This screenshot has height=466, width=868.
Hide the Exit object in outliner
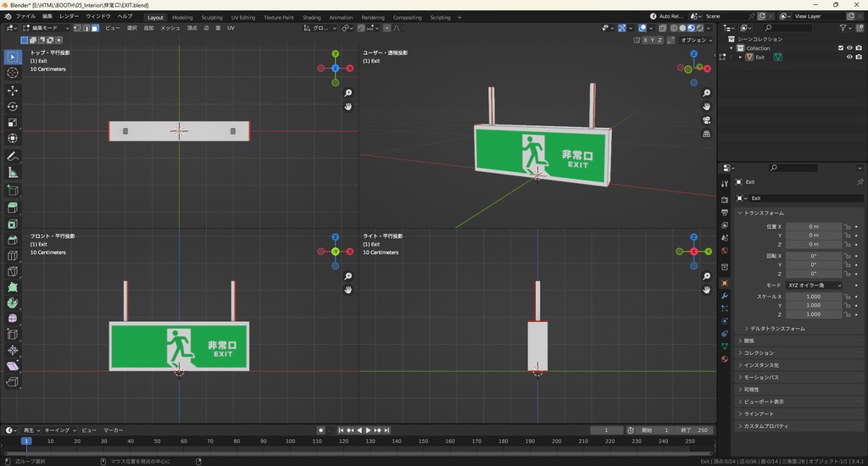tap(849, 57)
